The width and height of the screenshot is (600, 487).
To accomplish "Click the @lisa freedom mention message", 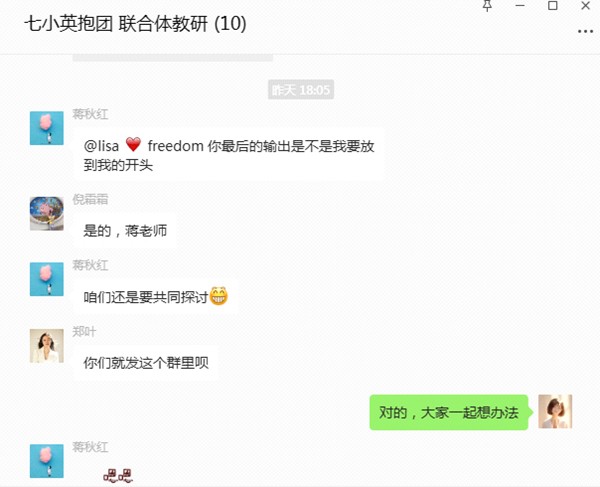I will (x=229, y=155).
